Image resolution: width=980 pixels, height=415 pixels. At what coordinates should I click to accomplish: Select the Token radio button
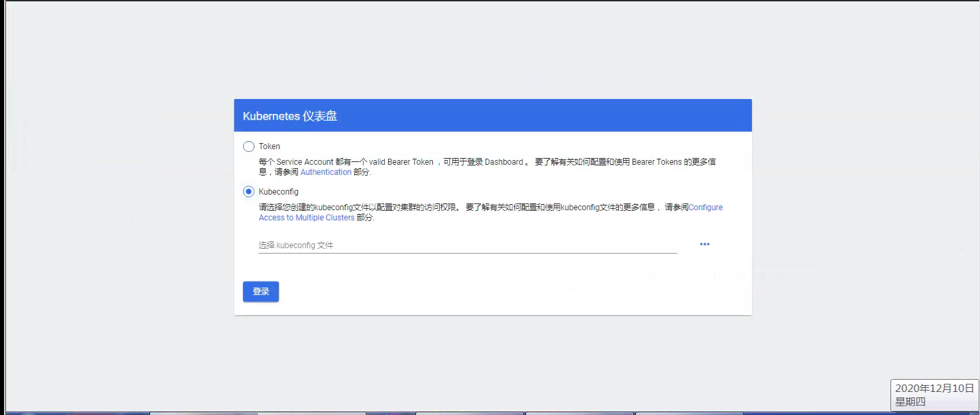248,146
